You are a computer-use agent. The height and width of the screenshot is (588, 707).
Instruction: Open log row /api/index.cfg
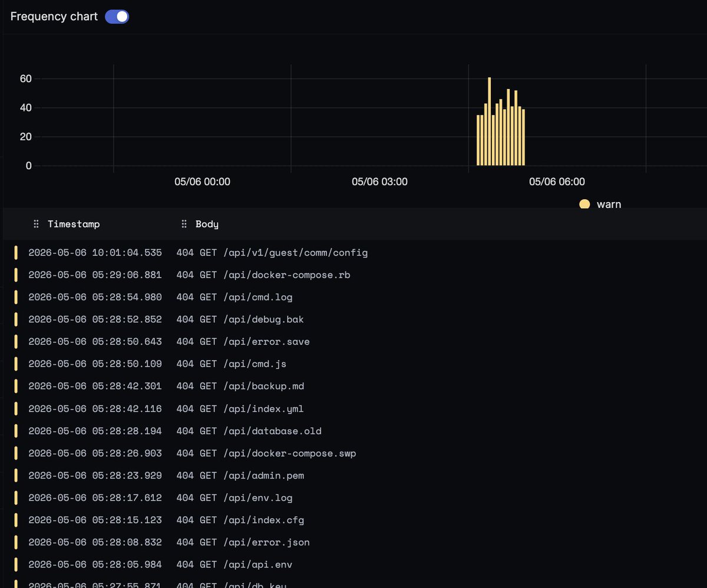click(353, 520)
